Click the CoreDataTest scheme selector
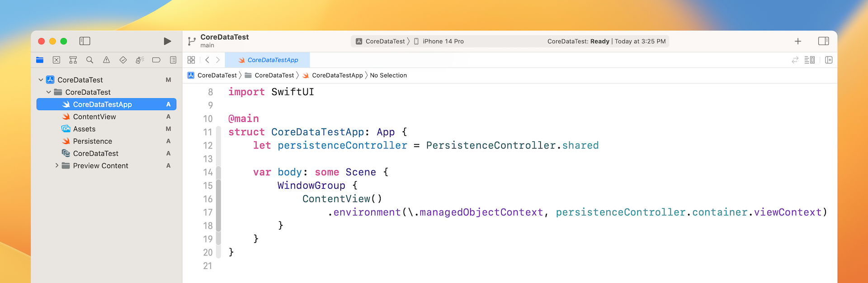Viewport: 868px width, 283px height. pyautogui.click(x=385, y=41)
